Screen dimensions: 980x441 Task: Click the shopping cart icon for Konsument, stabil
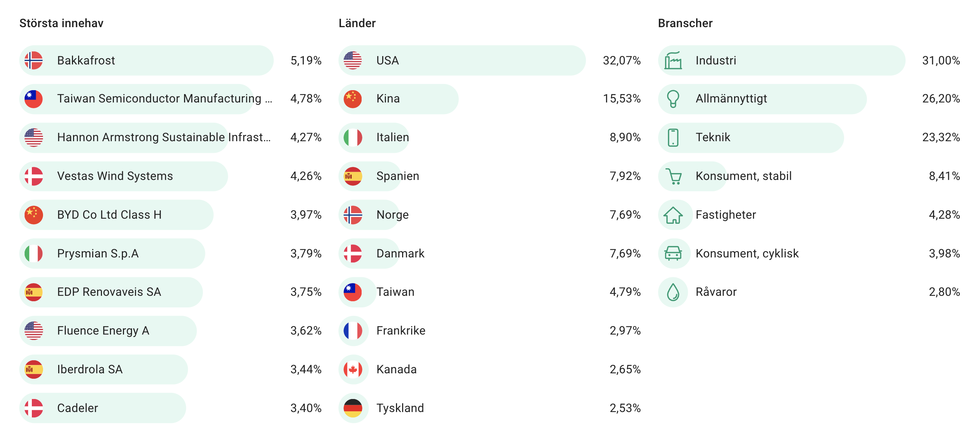(673, 176)
